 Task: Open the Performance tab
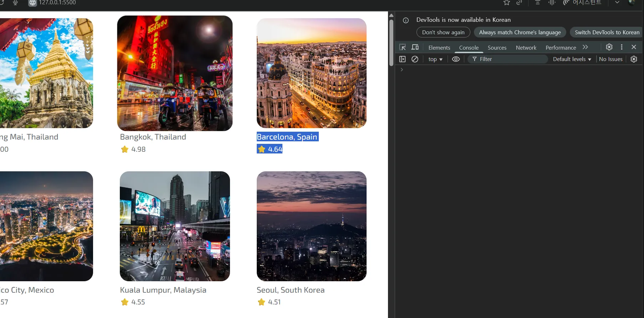pos(561,47)
